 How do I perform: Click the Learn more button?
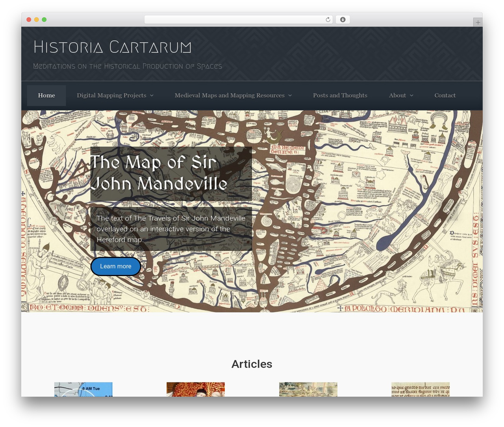point(116,266)
